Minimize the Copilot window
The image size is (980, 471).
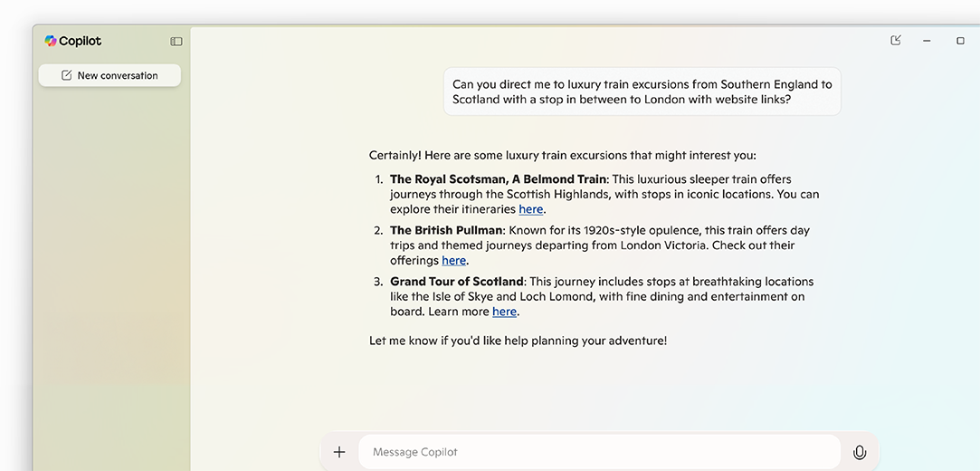[x=927, y=41]
